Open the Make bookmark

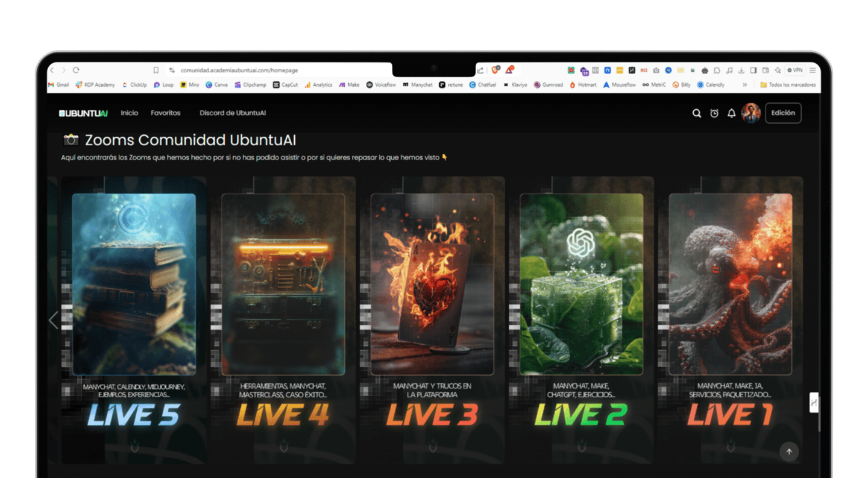pyautogui.click(x=350, y=85)
